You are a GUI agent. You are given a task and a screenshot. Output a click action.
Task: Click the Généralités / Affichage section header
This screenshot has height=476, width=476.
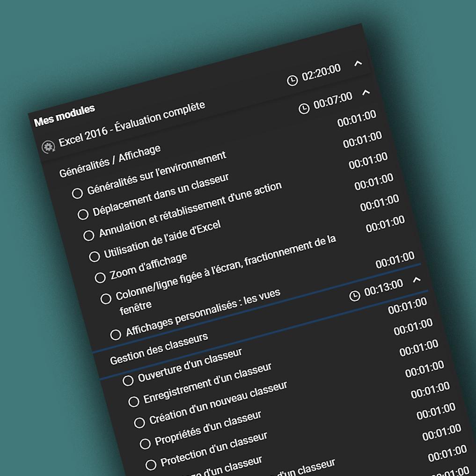(x=110, y=161)
